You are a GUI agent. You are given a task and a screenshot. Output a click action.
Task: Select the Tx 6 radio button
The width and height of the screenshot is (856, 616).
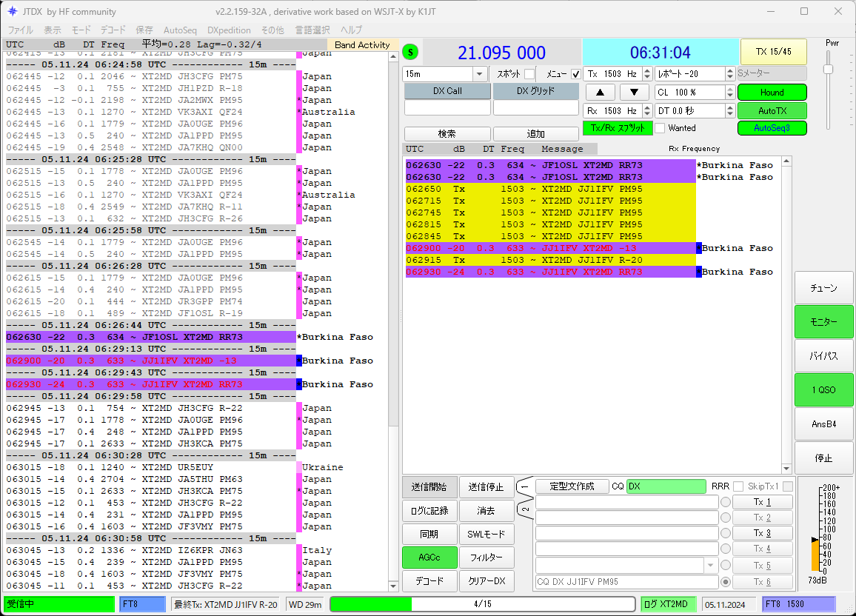pos(726,582)
